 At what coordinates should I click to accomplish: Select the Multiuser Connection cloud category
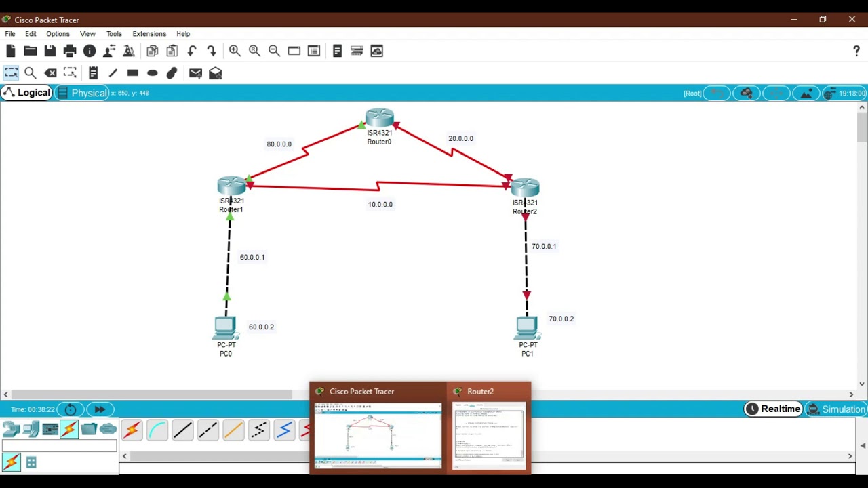click(x=108, y=429)
